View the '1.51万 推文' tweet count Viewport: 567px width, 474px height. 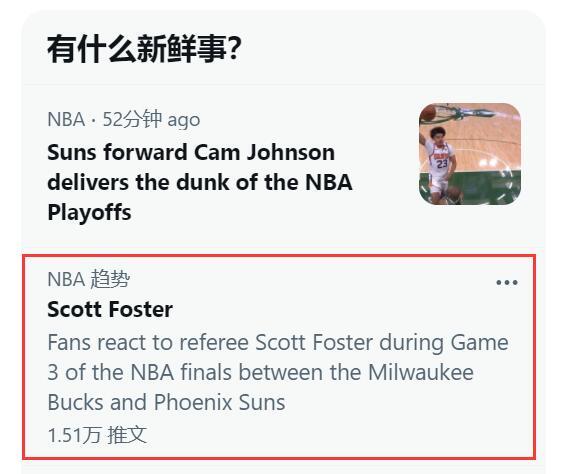97,435
